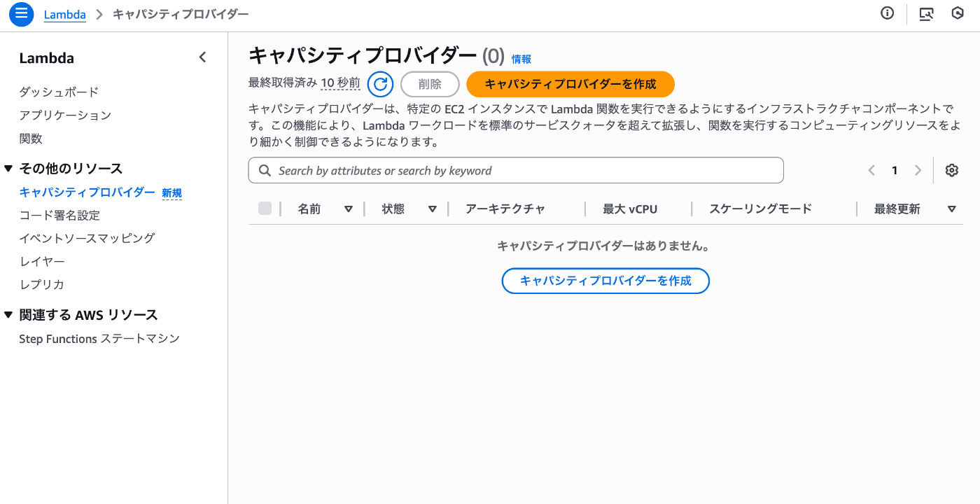Collapse the Lambda side navigation panel
The height and width of the screenshot is (504, 980).
(x=203, y=57)
